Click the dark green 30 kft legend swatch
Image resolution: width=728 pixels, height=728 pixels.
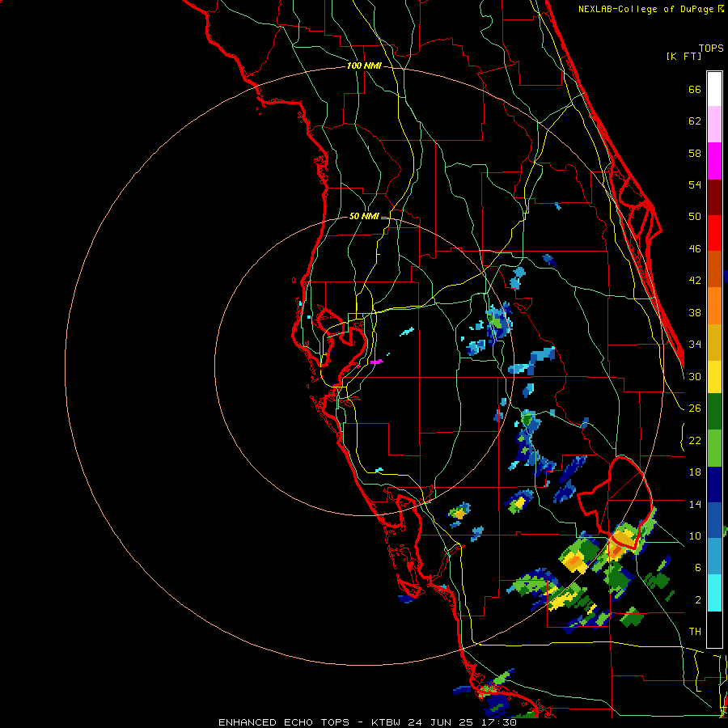click(714, 412)
